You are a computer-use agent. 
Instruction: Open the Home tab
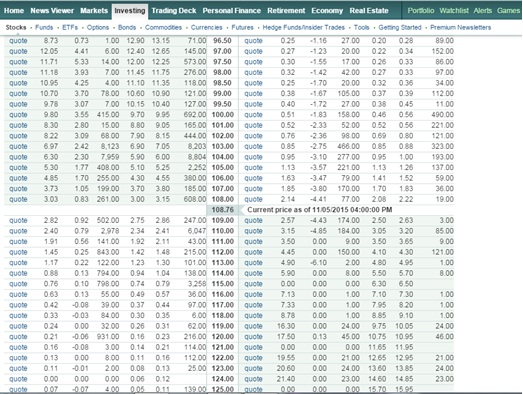point(14,11)
